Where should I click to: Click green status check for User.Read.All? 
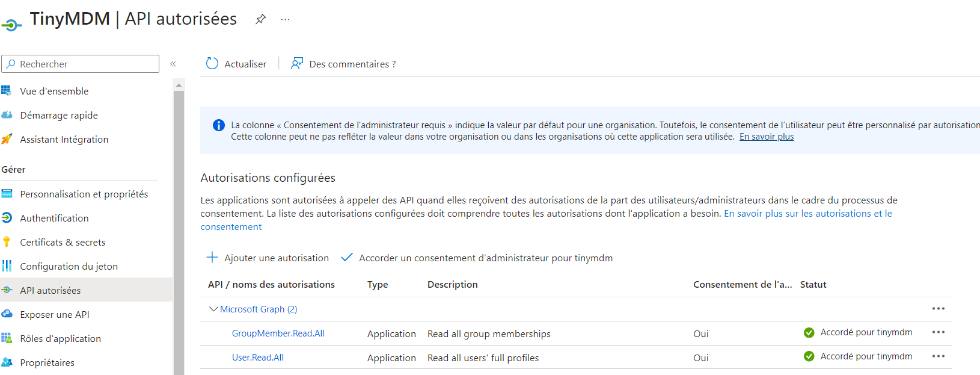pos(809,356)
